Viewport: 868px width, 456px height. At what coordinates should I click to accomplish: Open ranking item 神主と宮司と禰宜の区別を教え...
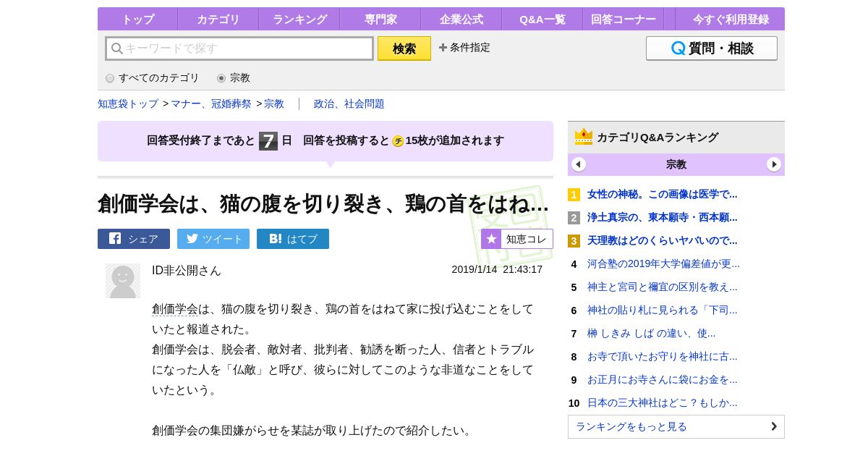click(663, 287)
